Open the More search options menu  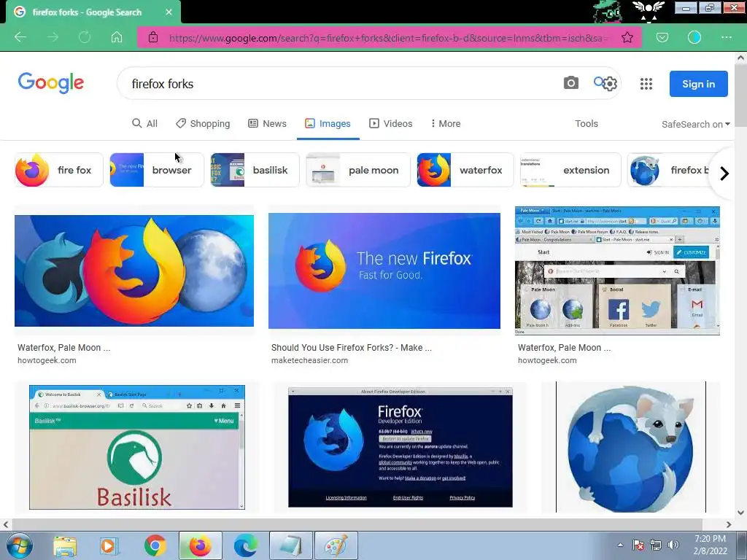click(446, 124)
